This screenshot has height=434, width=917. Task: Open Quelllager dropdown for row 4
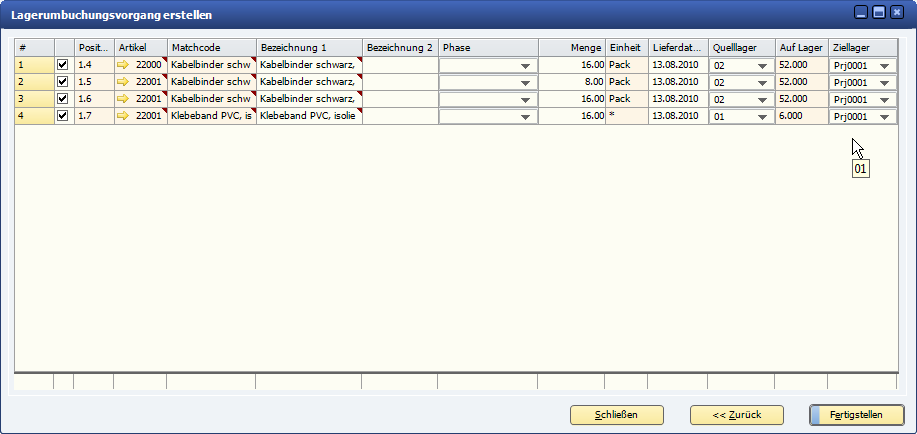point(762,117)
